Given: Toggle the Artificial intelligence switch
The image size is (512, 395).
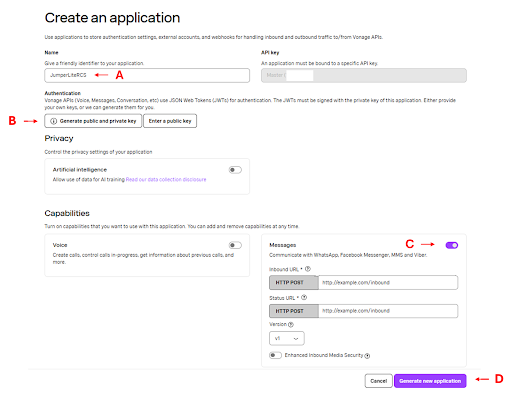Looking at the screenshot, I should tap(235, 170).
